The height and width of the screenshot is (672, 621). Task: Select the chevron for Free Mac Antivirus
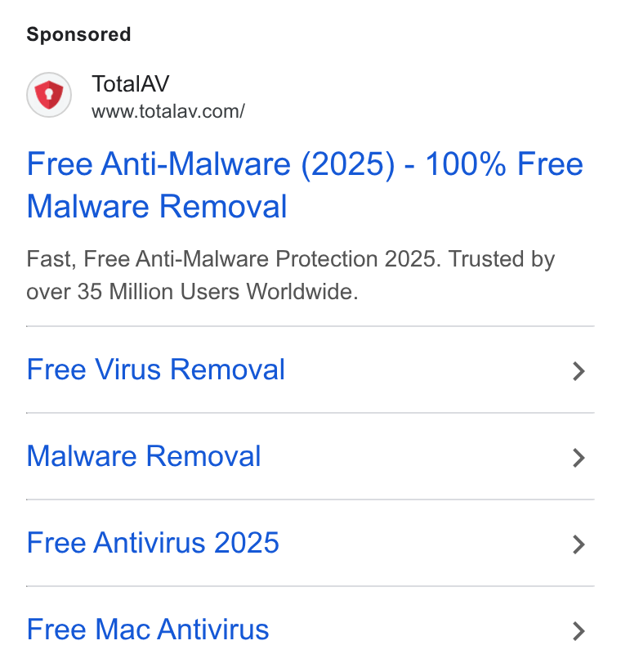point(579,631)
